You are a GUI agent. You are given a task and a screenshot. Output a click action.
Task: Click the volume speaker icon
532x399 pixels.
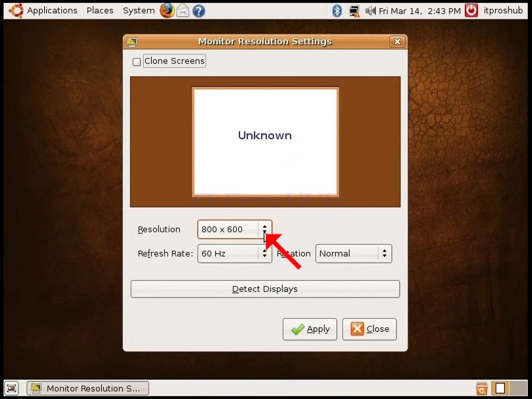pos(370,11)
